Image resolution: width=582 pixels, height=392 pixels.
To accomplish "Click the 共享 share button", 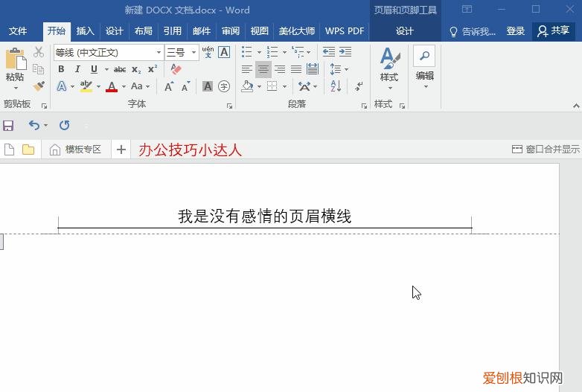I will [x=554, y=31].
